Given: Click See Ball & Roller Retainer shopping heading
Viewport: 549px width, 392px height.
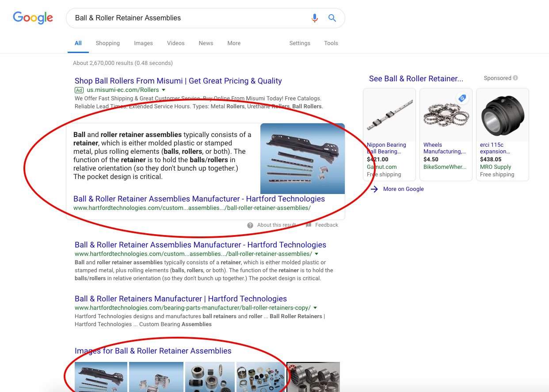Looking at the screenshot, I should coord(416,79).
